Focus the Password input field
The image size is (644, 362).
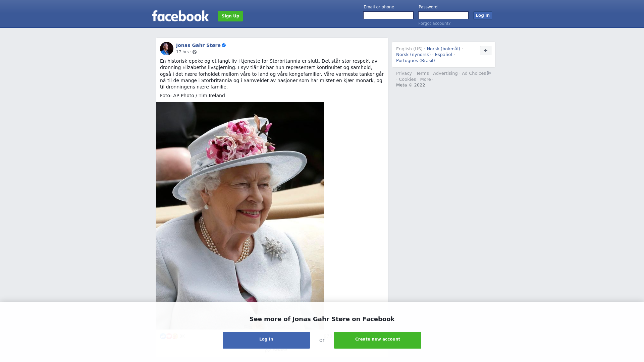coord(443,15)
